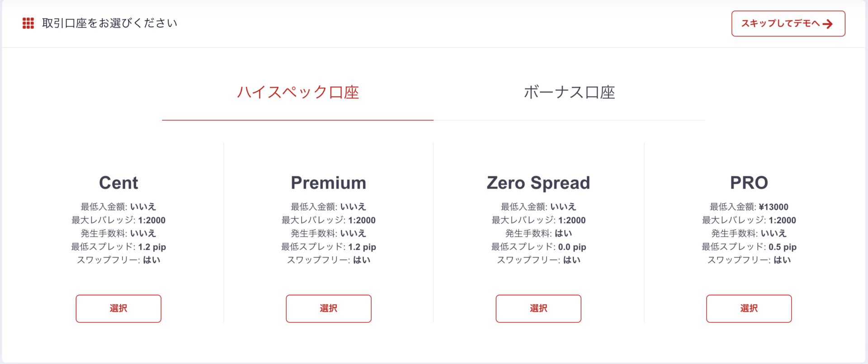Click Premium's スワップフリー line

click(329, 260)
